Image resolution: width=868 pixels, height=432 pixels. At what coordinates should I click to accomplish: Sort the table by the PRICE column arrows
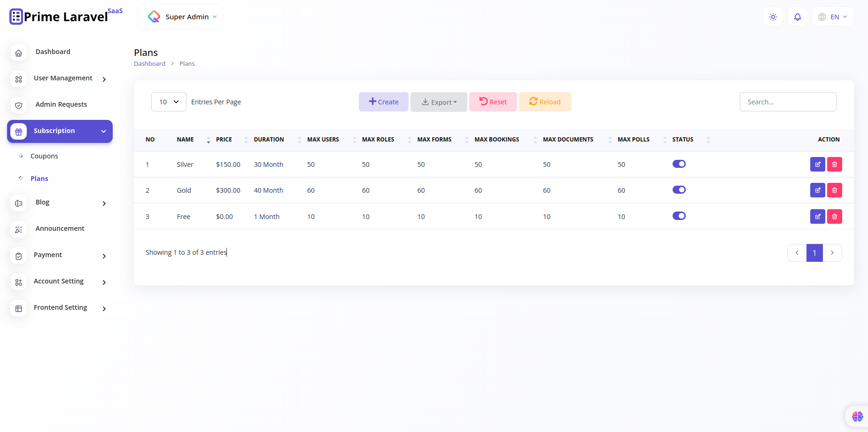pyautogui.click(x=246, y=140)
